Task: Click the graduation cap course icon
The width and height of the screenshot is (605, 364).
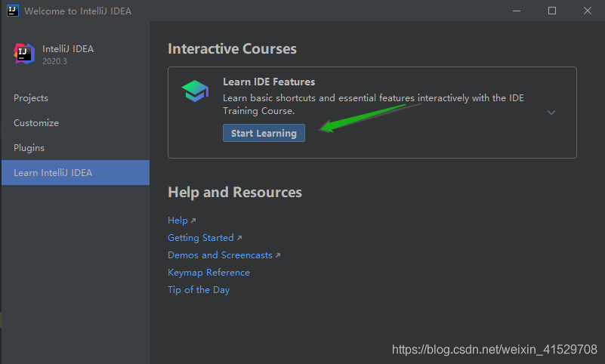Action: [x=195, y=91]
